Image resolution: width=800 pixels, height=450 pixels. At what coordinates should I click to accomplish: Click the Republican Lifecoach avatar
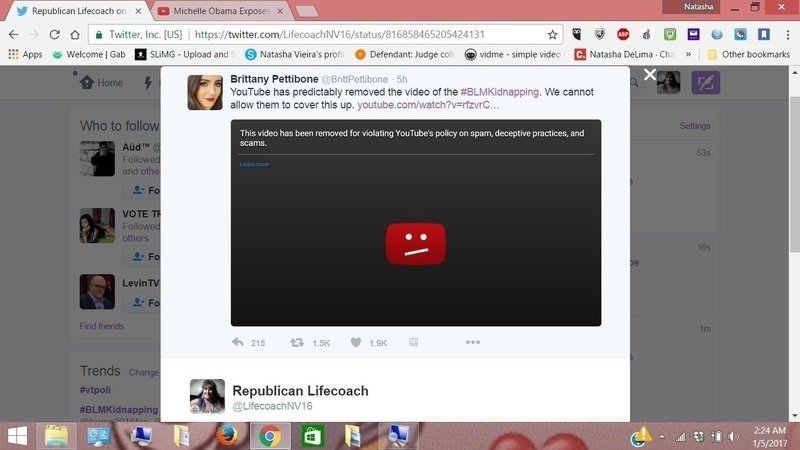point(207,396)
